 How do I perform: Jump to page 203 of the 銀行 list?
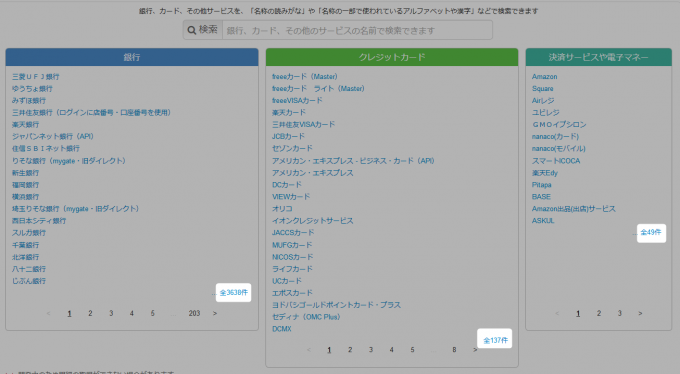point(194,313)
